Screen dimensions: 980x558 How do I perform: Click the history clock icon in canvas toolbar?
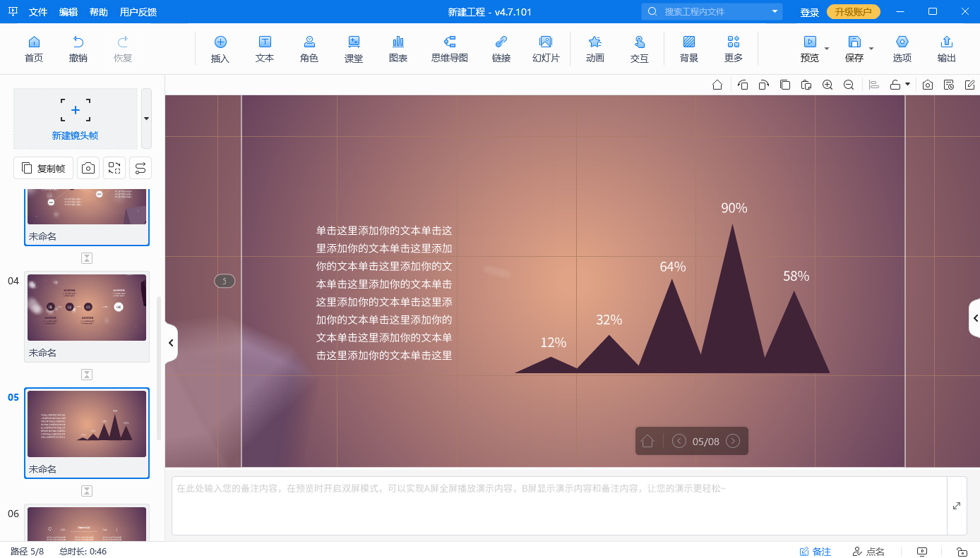tap(949, 85)
